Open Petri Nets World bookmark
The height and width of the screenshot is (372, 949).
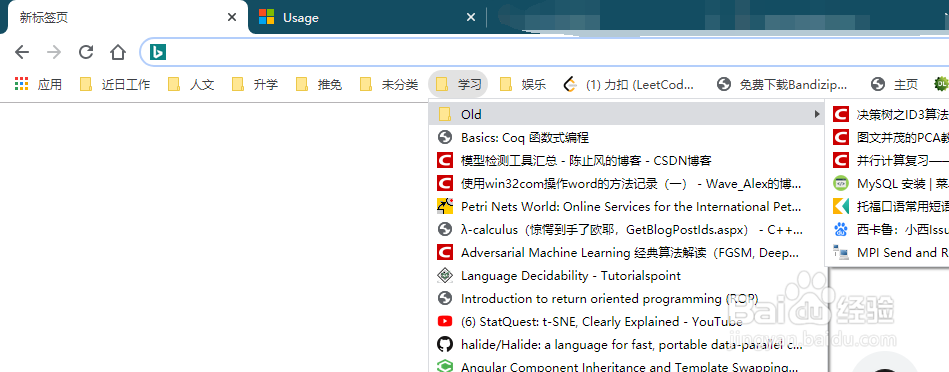point(626,206)
